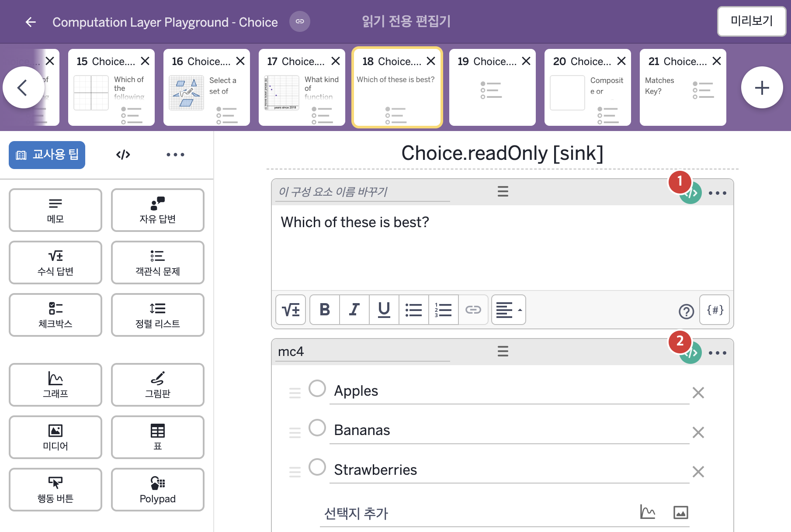Select the Strawberries radio option

[317, 467]
